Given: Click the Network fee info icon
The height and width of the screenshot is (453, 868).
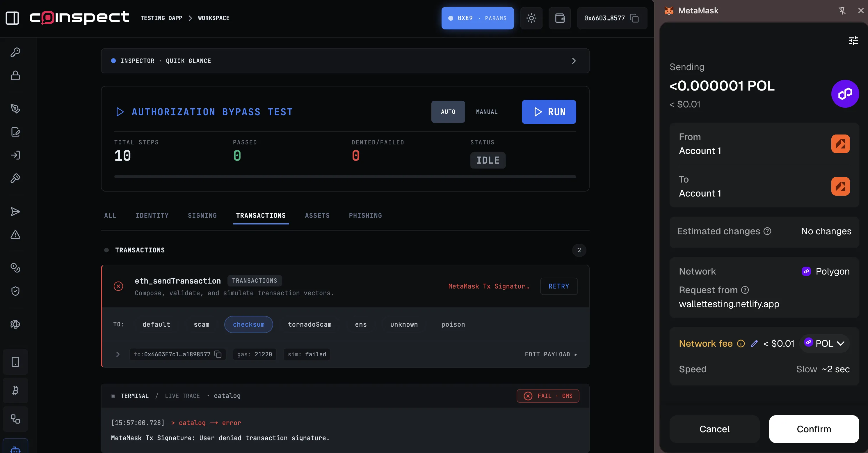Looking at the screenshot, I should coord(741,344).
